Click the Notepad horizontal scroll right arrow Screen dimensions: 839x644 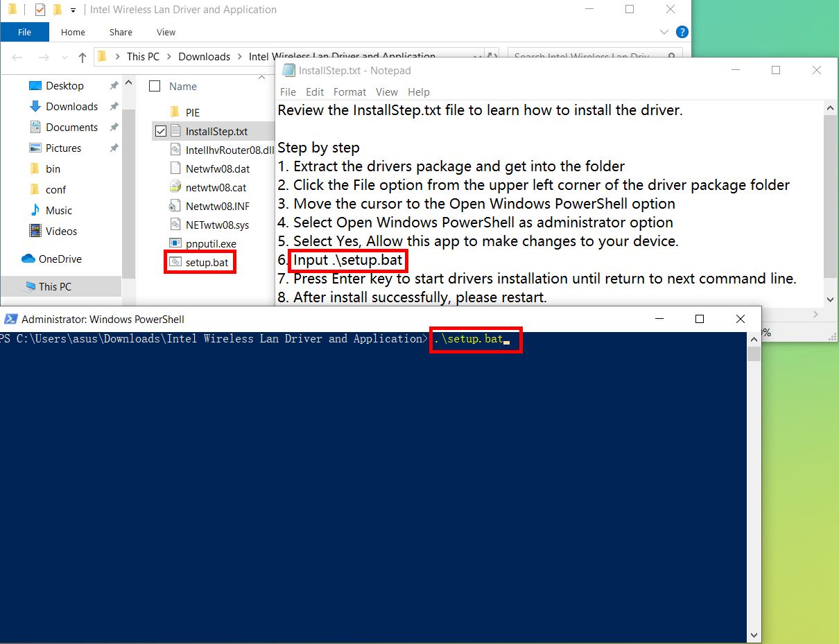816,314
